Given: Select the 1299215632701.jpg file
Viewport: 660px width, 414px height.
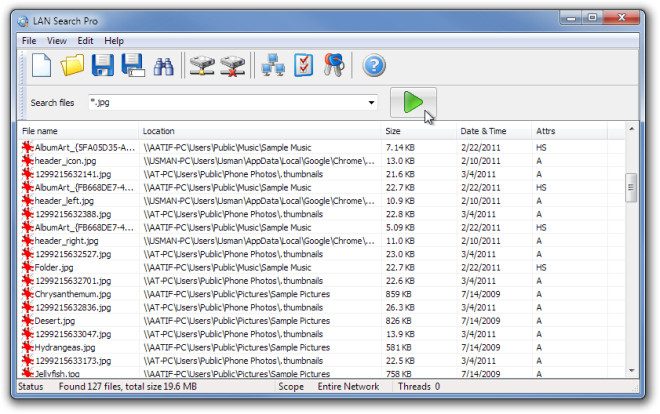Looking at the screenshot, I should pos(73,281).
